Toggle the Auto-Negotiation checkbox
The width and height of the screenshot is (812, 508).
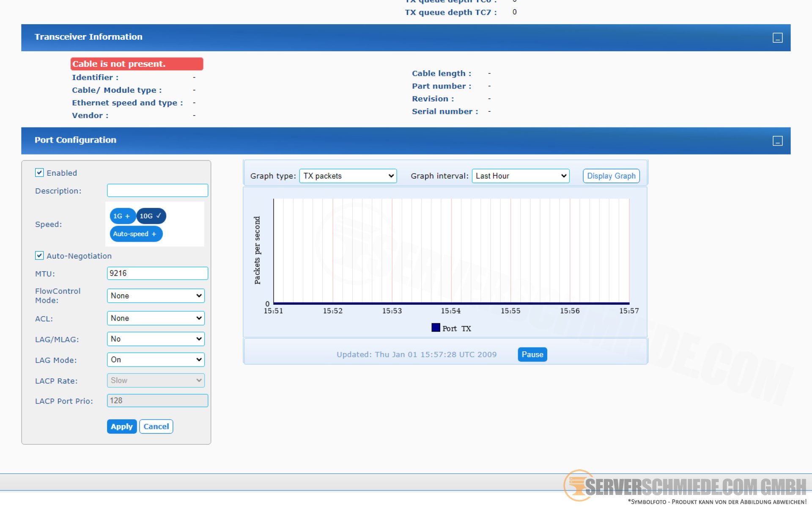[39, 256]
